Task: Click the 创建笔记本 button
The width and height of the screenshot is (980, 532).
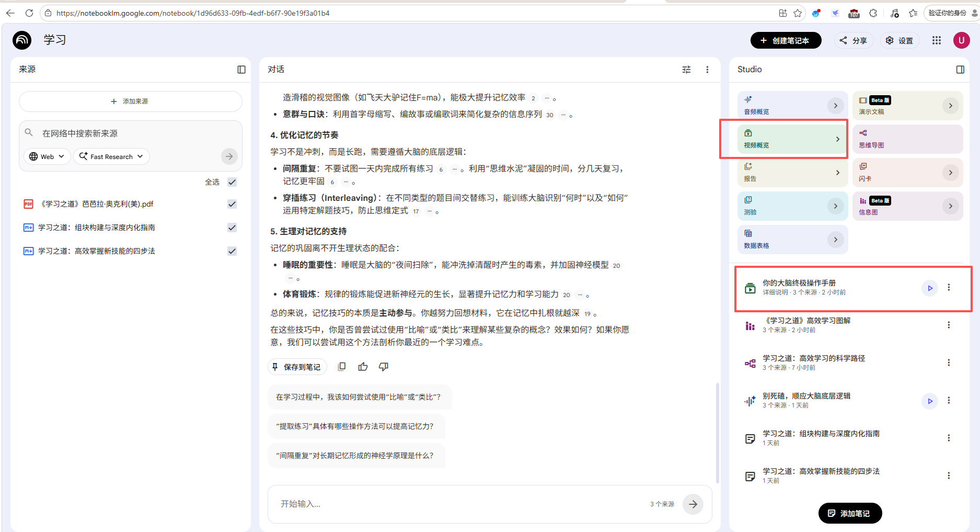Action: 786,40
